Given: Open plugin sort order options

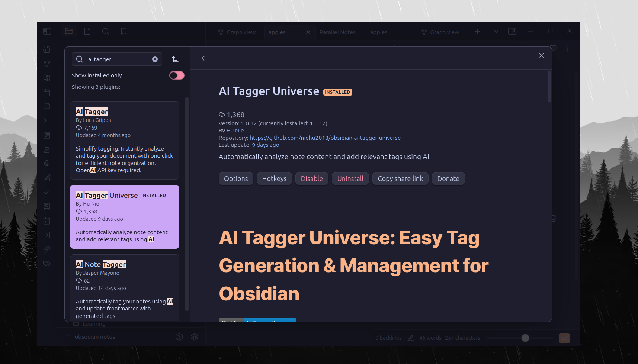Looking at the screenshot, I should pyautogui.click(x=175, y=59).
